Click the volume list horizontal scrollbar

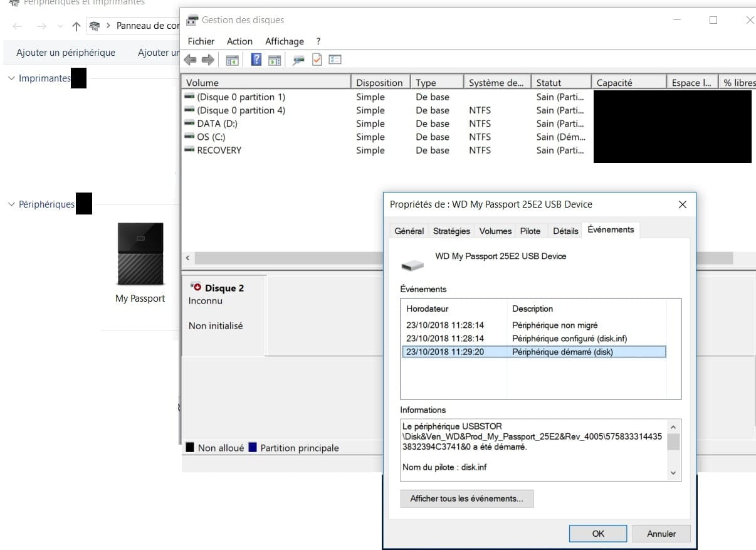point(463,258)
